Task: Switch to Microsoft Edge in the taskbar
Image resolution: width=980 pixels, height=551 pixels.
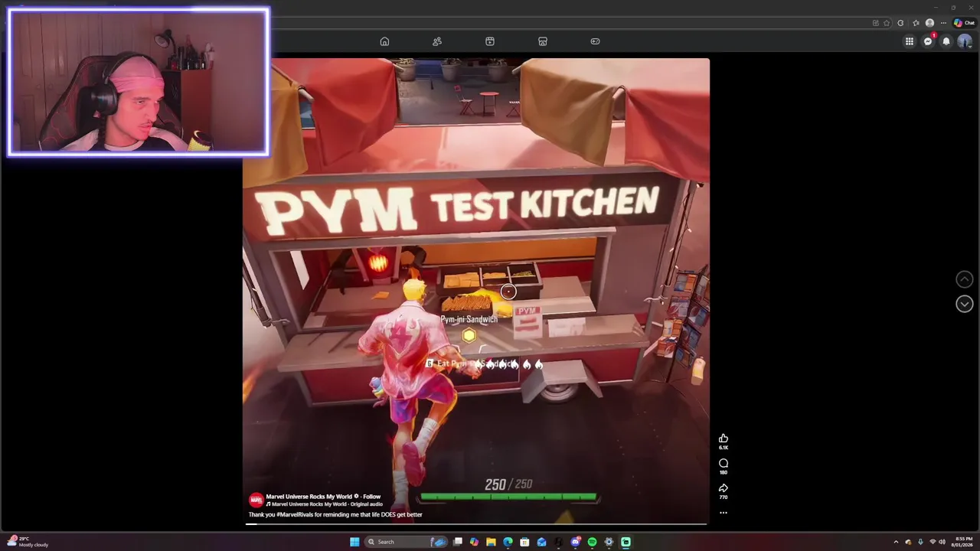Action: click(508, 542)
